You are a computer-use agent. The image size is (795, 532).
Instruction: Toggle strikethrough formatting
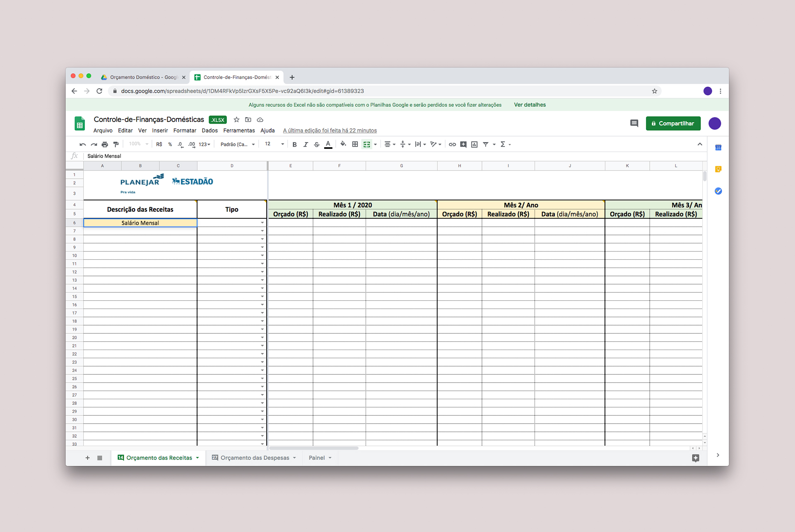[x=317, y=144]
